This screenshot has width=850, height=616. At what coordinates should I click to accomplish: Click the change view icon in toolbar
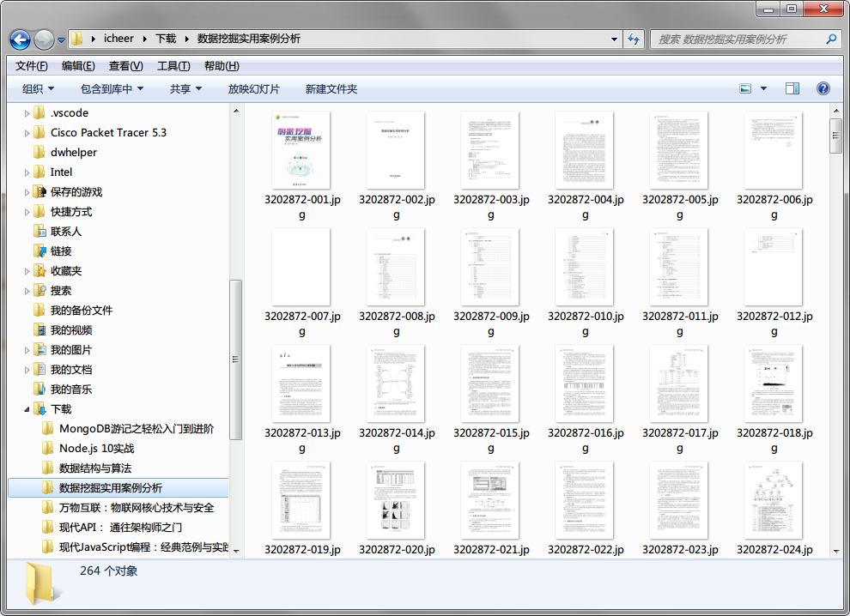745,89
